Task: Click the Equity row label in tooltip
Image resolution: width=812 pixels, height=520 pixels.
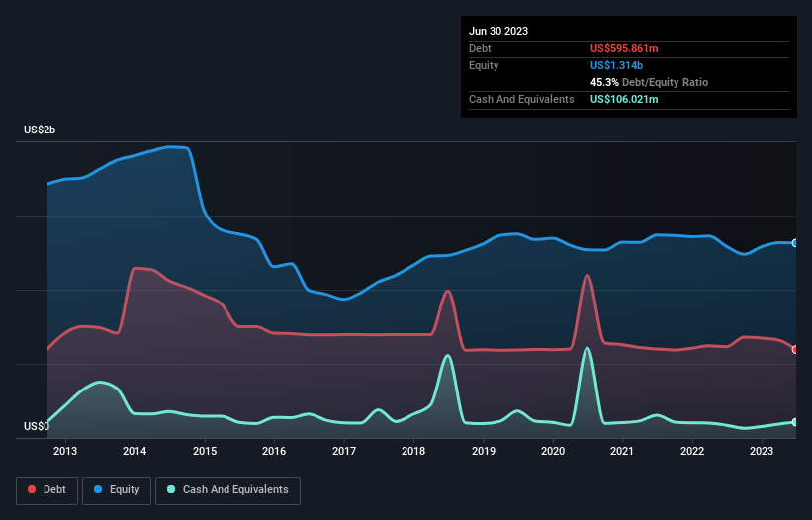Action: coord(484,65)
